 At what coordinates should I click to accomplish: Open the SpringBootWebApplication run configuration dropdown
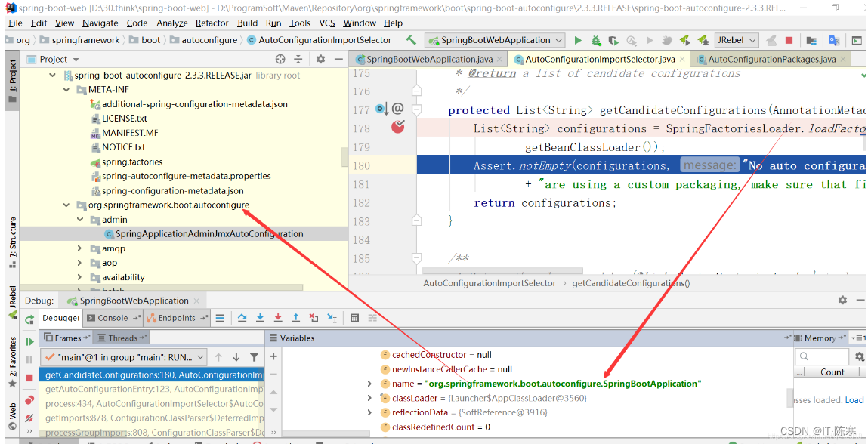click(x=495, y=40)
